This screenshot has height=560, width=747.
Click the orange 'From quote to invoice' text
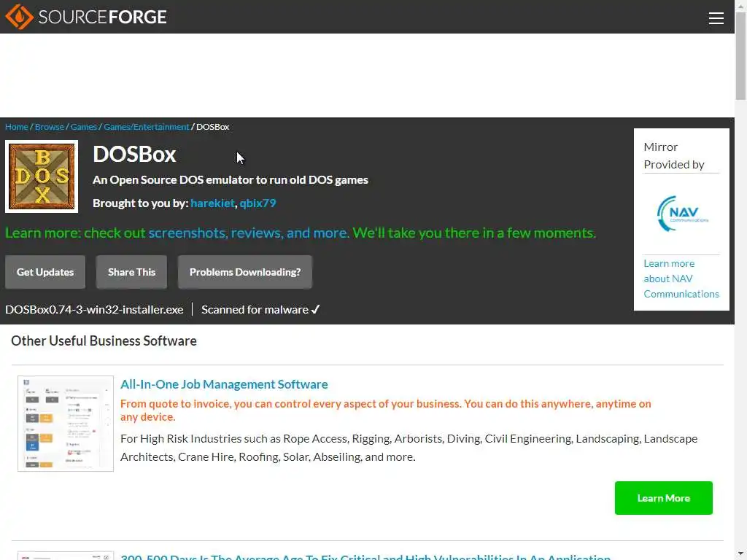385,411
